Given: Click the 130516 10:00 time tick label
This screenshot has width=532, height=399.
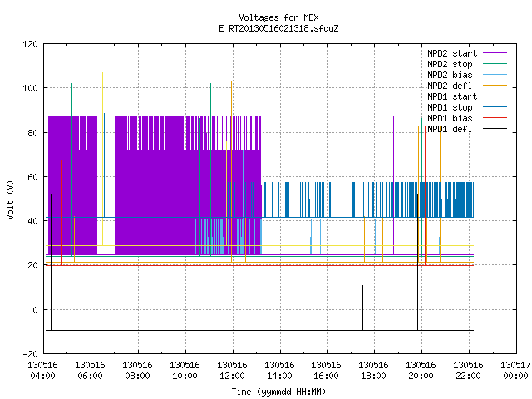Looking at the screenshot, I should 185,371.
